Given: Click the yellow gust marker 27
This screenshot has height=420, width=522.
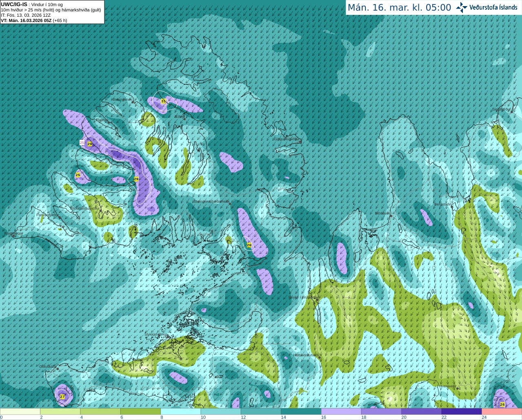Looking at the screenshot, I should click(x=62, y=396).
